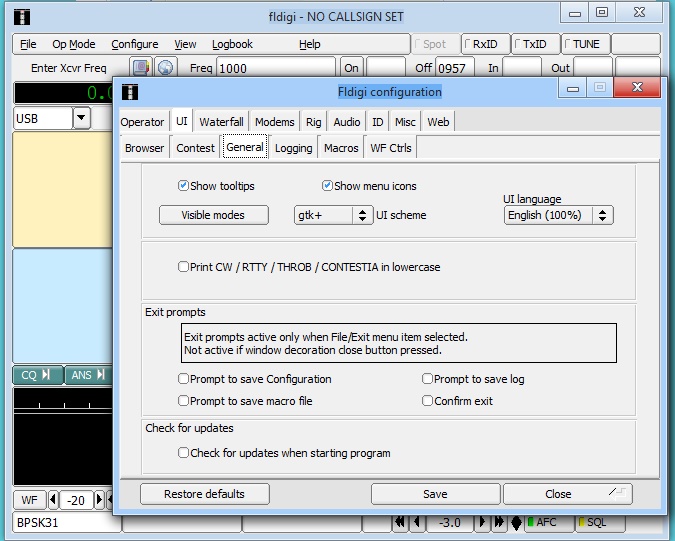This screenshot has width=675, height=541.
Task: Expand the USB mode dropdown
Action: click(x=81, y=119)
